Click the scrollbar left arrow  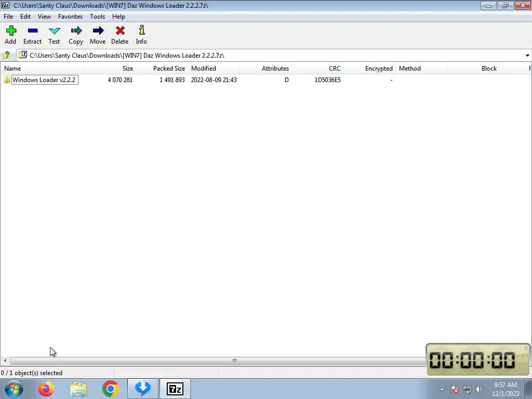tap(5, 361)
